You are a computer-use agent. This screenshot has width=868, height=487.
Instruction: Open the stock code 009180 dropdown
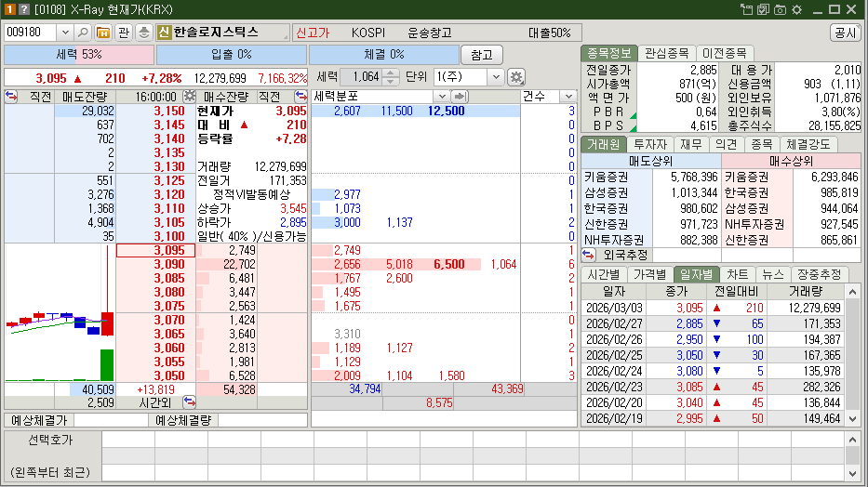pyautogui.click(x=64, y=33)
